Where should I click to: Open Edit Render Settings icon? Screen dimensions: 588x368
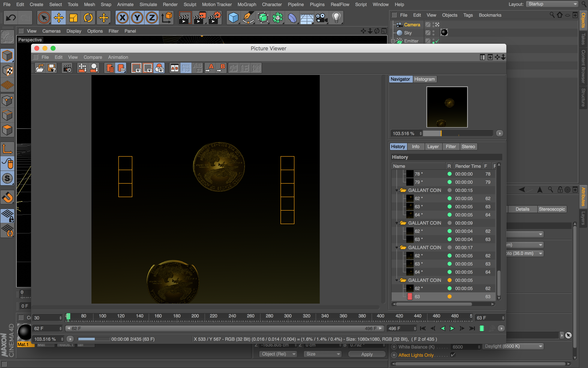[x=214, y=18]
